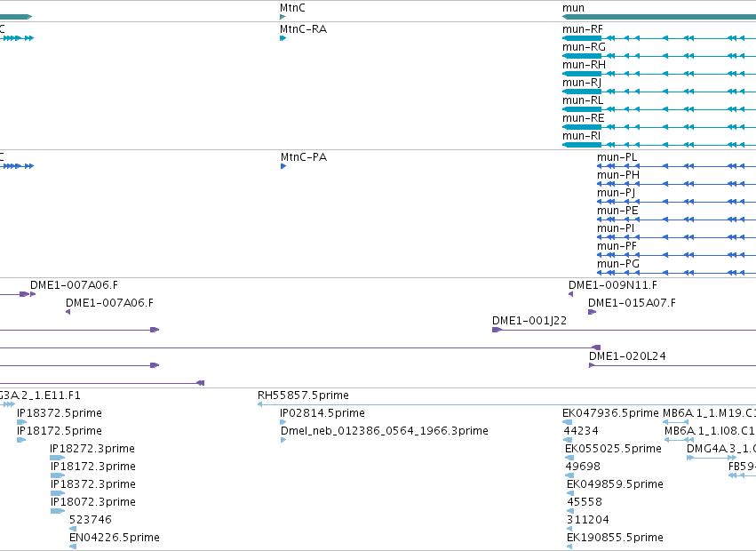Image resolution: width=756 pixels, height=551 pixels.
Task: Select transcript mun-RG
Action: (x=584, y=47)
